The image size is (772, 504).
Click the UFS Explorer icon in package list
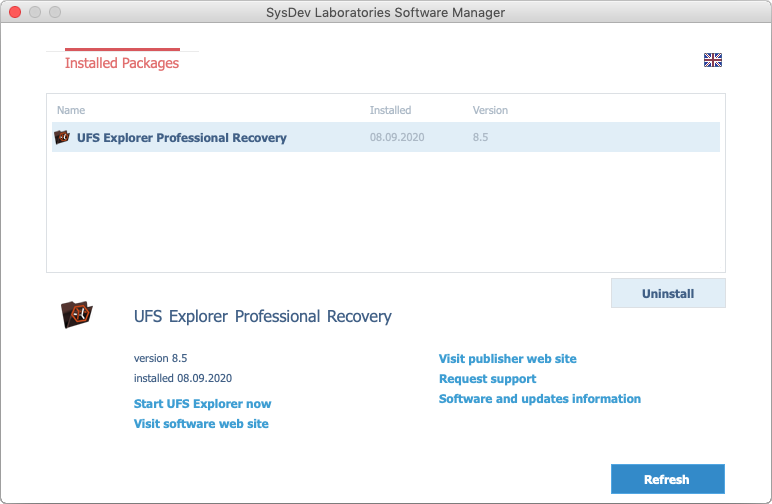point(62,138)
